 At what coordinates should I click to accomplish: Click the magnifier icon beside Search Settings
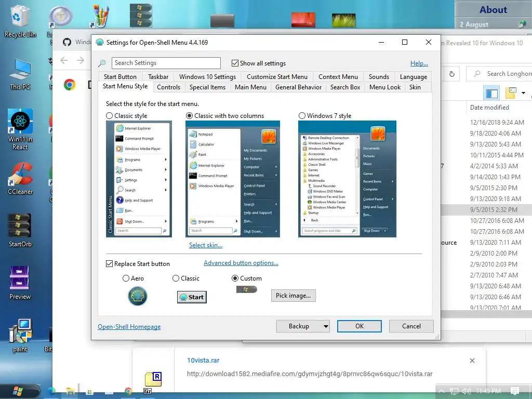[x=102, y=63]
